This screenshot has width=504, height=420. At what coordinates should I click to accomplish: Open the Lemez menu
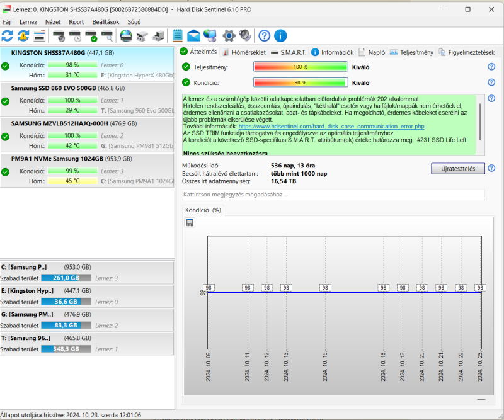(x=28, y=22)
